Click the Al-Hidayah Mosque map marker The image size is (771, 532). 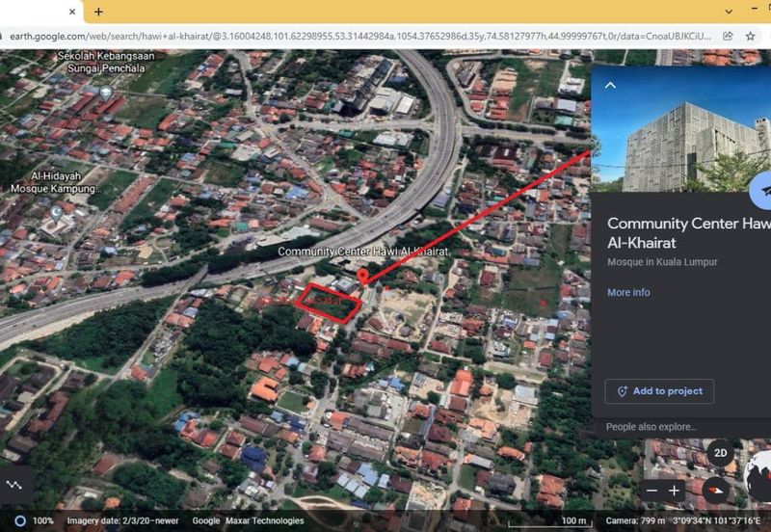point(57,213)
